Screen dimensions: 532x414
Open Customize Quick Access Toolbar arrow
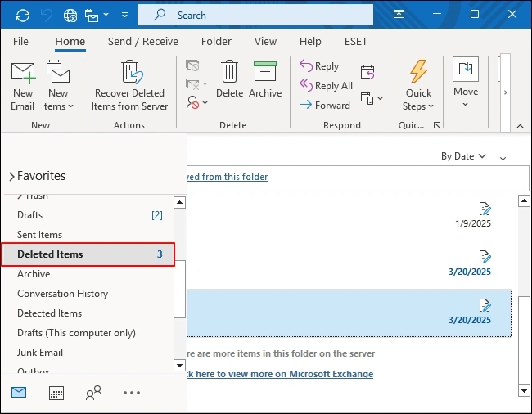[125, 15]
